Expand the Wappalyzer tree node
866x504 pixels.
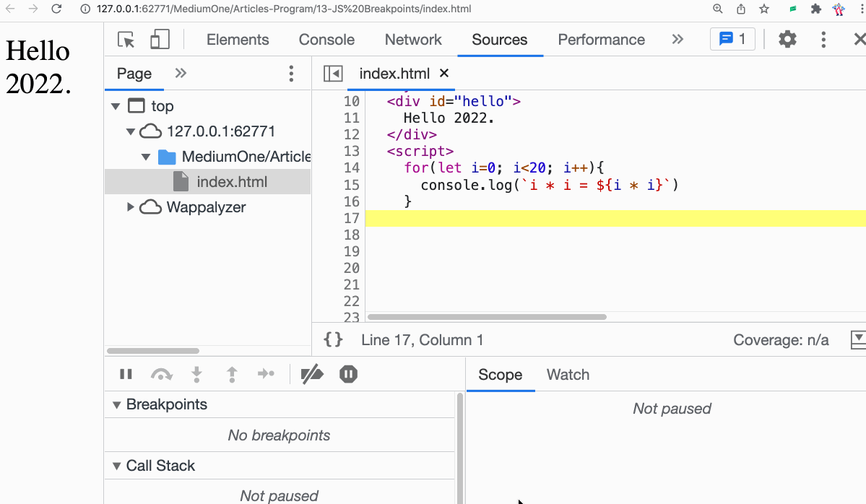point(131,207)
